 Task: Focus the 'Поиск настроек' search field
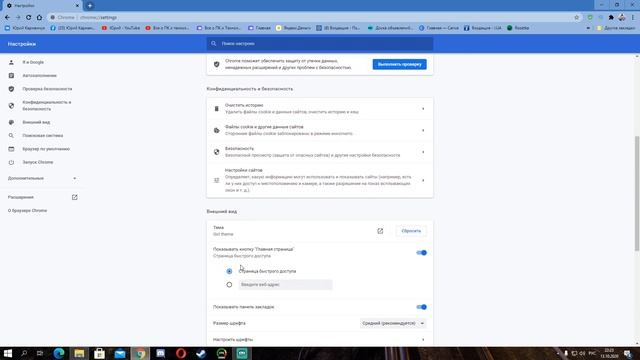(x=320, y=43)
